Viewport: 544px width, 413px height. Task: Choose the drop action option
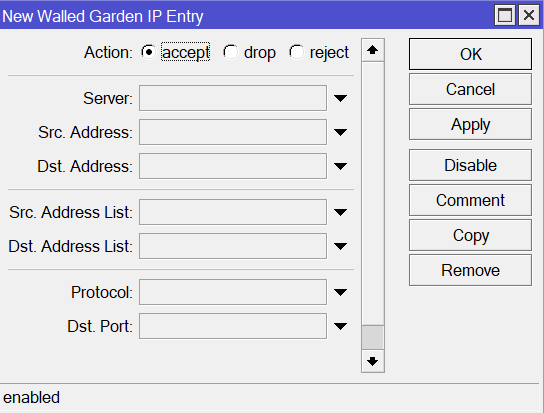point(231,52)
